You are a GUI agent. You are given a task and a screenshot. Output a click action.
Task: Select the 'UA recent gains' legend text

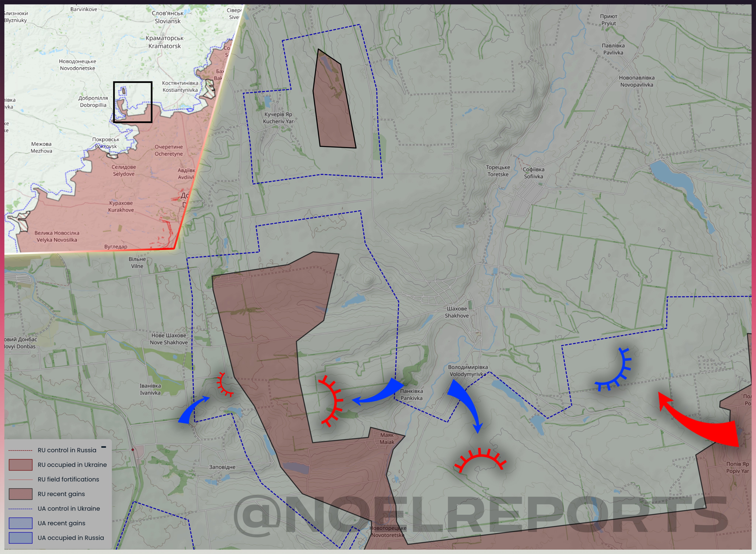[x=61, y=523]
